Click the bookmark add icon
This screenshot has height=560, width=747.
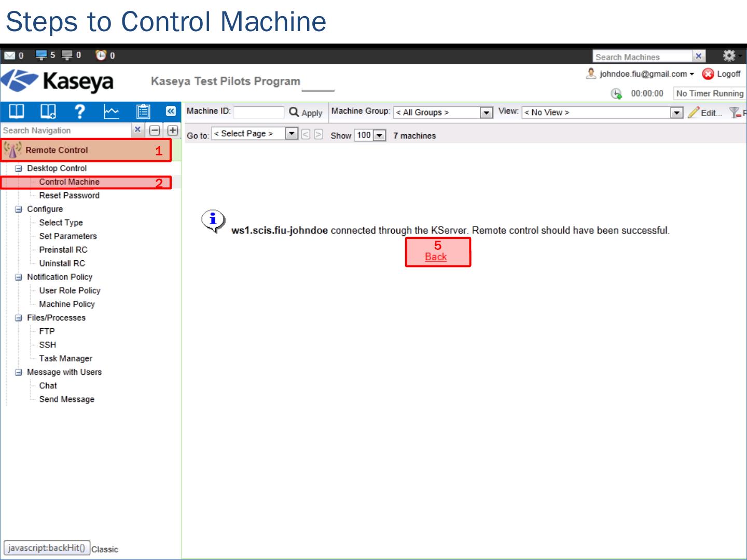click(48, 111)
